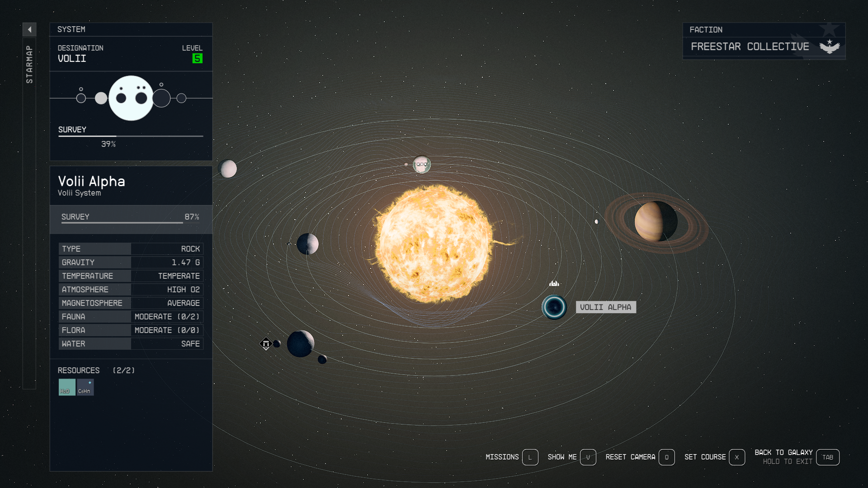Select the planet with settlement marker above the sun

click(x=421, y=164)
